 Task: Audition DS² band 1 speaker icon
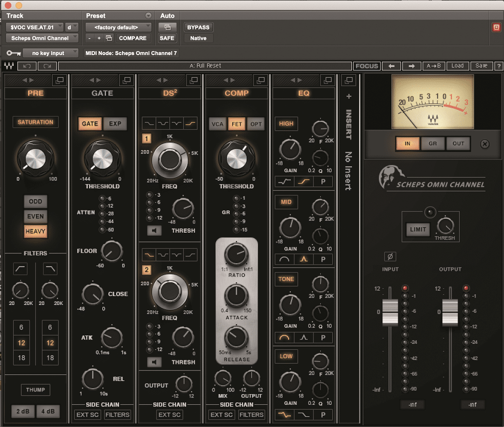coord(154,230)
